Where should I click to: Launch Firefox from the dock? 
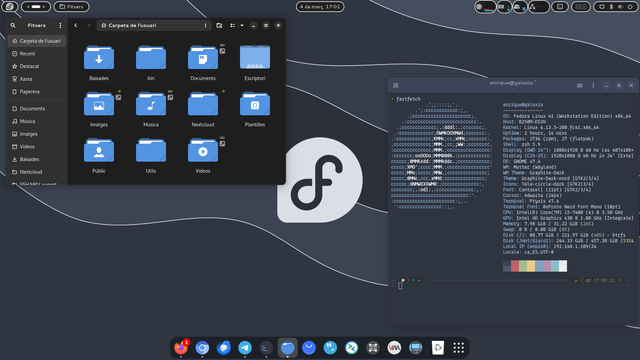181,348
